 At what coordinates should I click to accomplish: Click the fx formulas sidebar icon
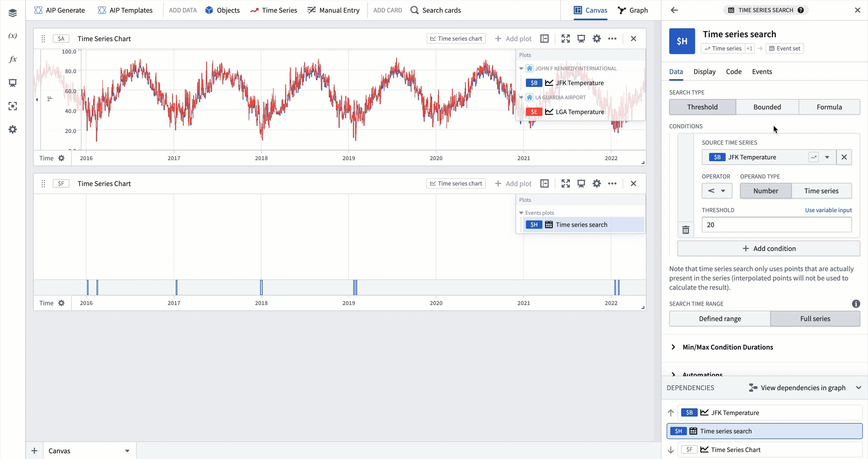[x=12, y=59]
